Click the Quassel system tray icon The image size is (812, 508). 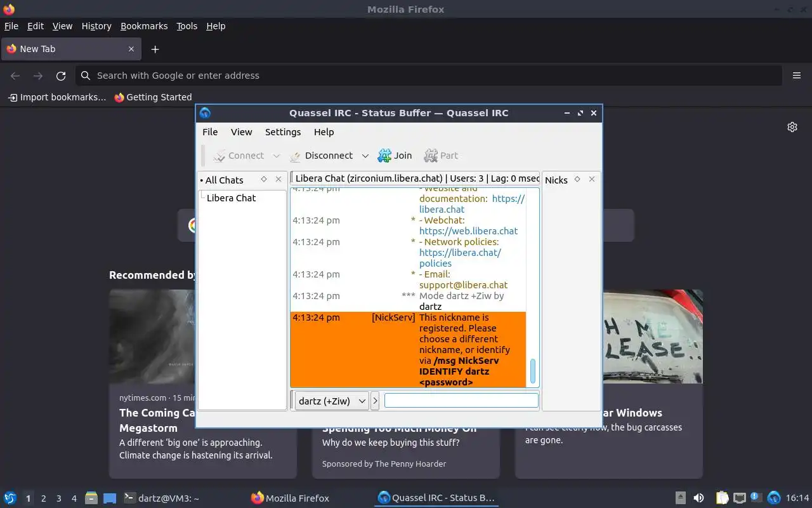774,498
